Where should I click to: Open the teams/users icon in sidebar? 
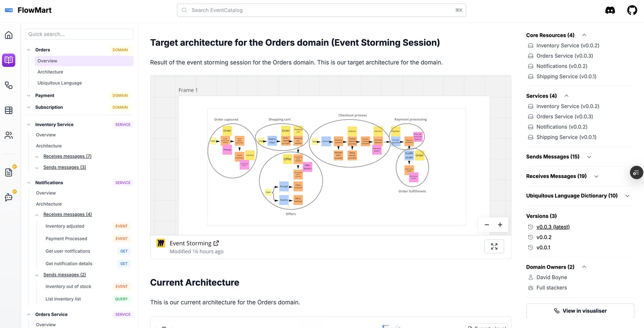pyautogui.click(x=9, y=135)
